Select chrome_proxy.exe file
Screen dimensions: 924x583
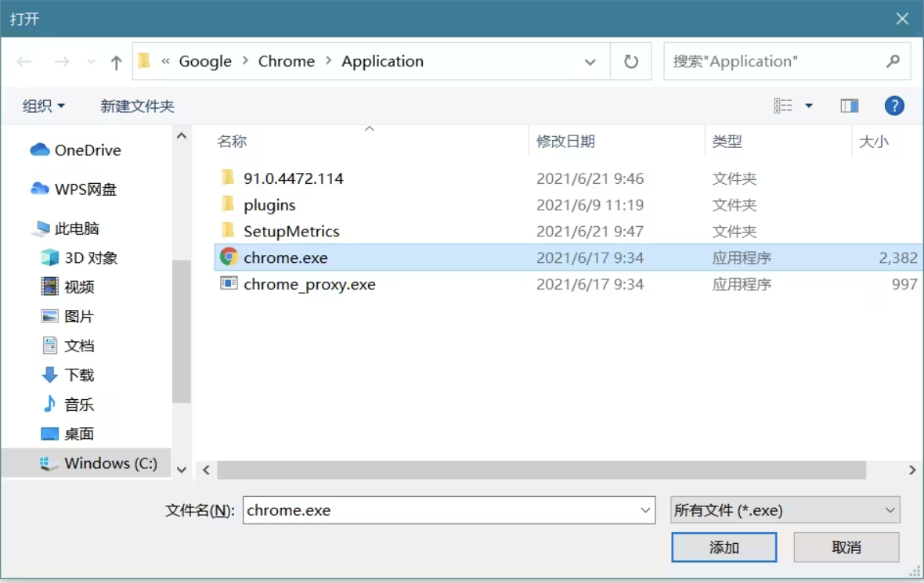(x=309, y=284)
